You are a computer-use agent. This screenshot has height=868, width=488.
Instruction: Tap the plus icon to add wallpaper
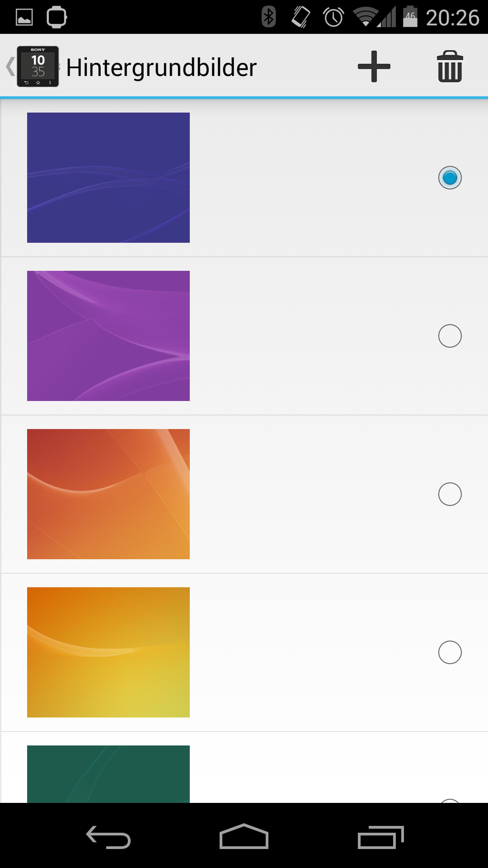374,67
